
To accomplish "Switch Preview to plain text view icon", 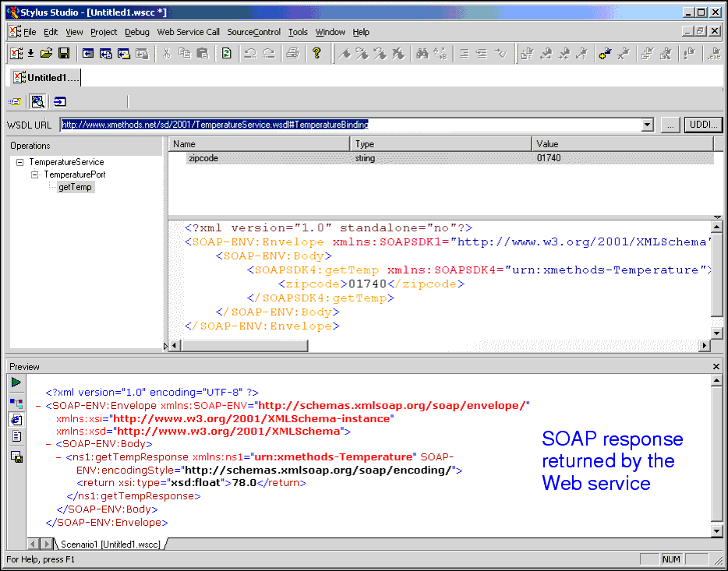I will [16, 437].
